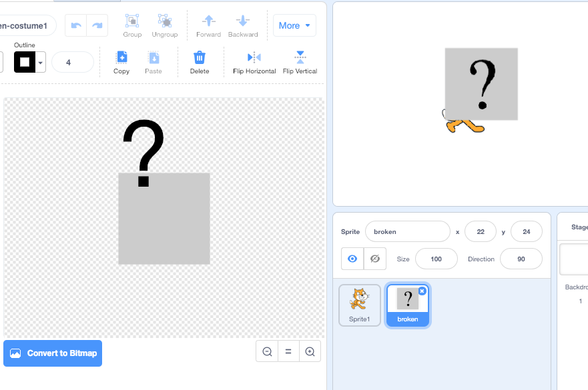The width and height of the screenshot is (588, 390).
Task: Open the Outline color dropdown
Action: point(30,62)
